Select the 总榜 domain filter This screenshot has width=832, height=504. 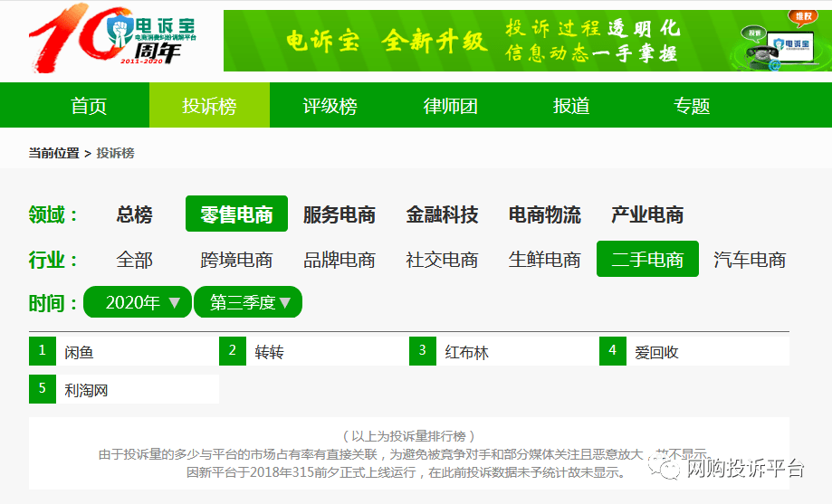coord(134,214)
